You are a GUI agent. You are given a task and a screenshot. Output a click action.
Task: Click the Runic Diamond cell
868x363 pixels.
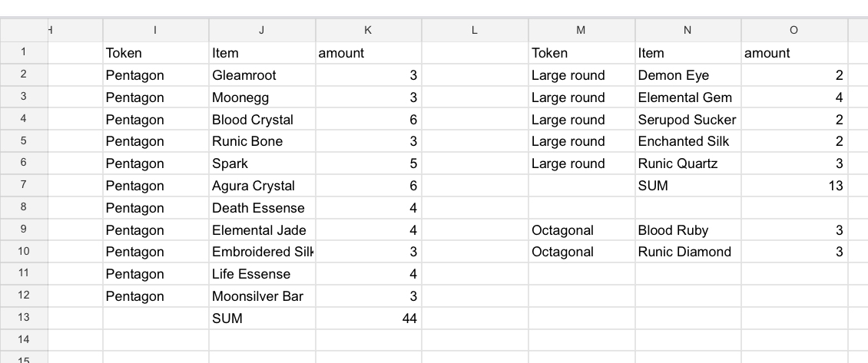point(687,252)
